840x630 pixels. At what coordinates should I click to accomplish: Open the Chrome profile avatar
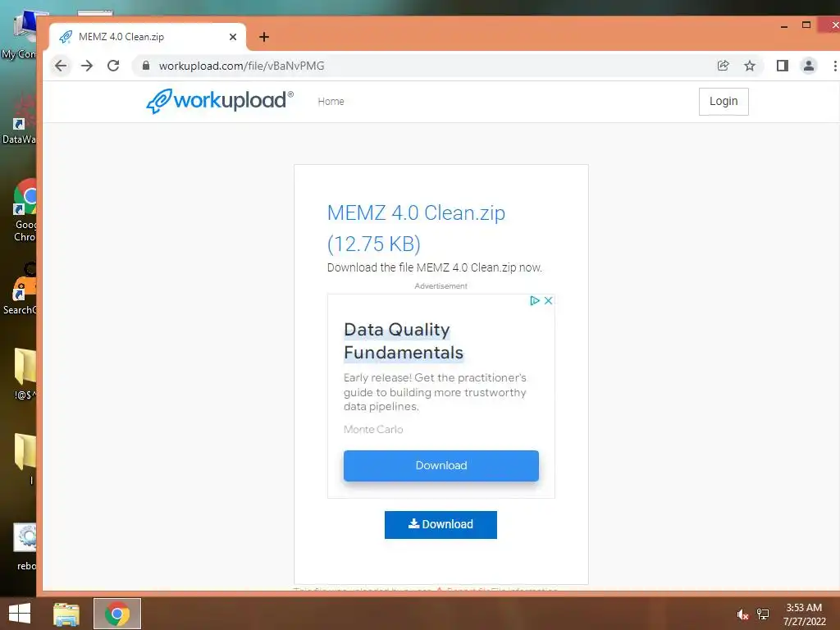point(808,66)
